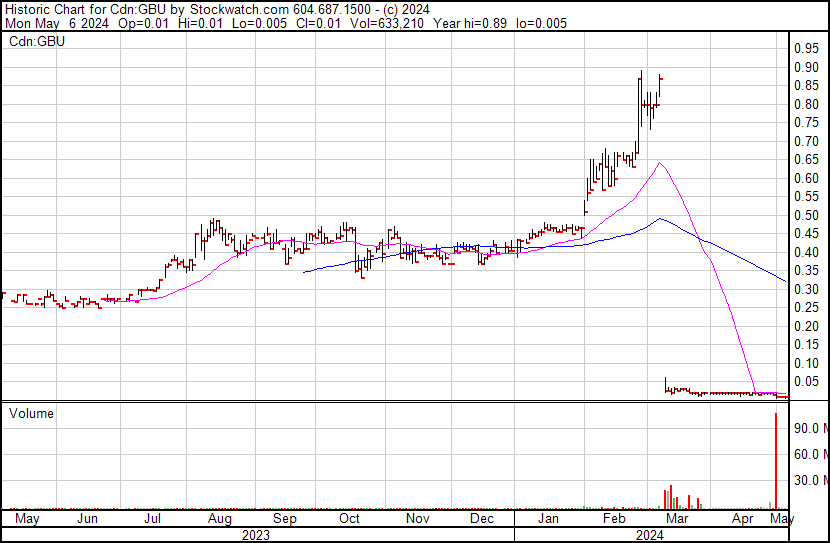830x543 pixels.
Task: Click the 0.30 price axis label
Action: click(x=806, y=289)
